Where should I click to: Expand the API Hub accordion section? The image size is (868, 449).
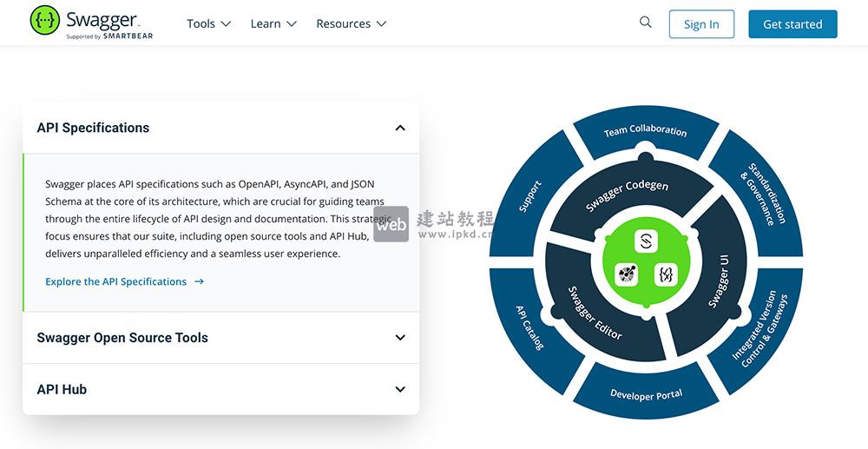coord(399,389)
